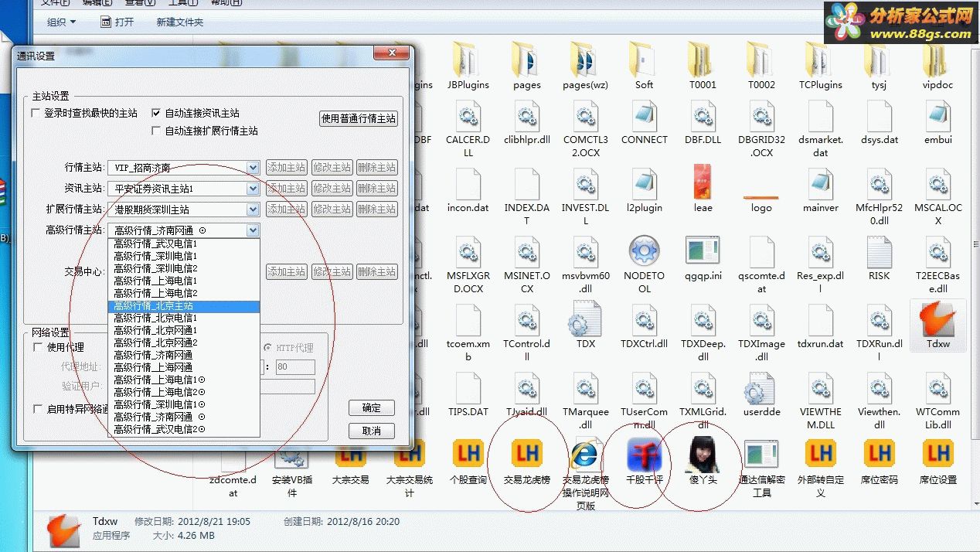The height and width of the screenshot is (552, 980).
Task: Enable the 使用代理 checkbox
Action: (38, 347)
